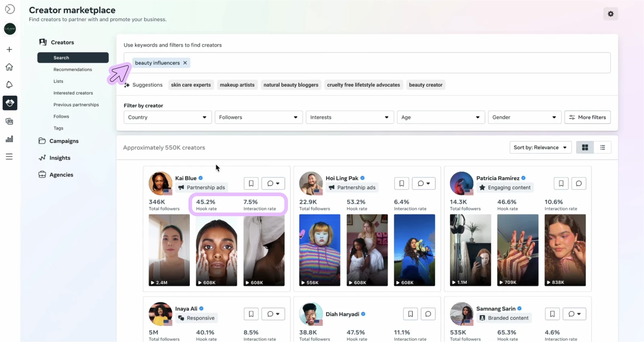Open Recommendations in sidebar
The width and height of the screenshot is (644, 342).
click(73, 70)
